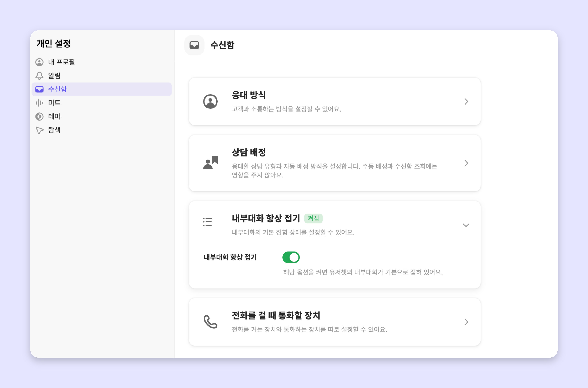Click the 탐색 cursor arrow icon

pos(39,130)
